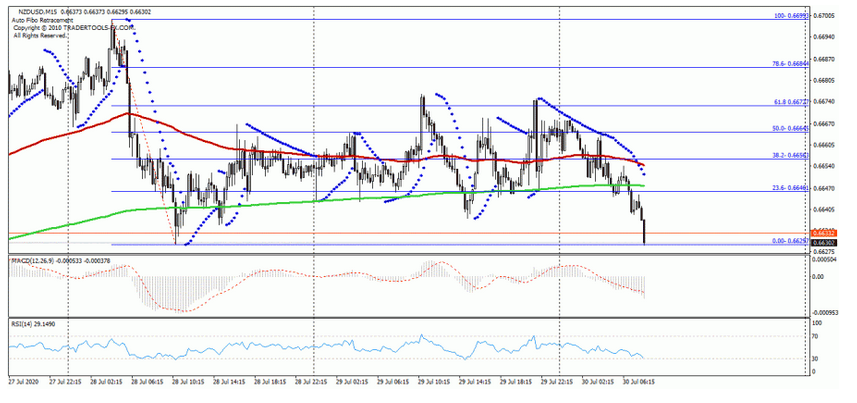
Task: Click the TRADERTOOLS-FX.COM copyright text
Action: pyautogui.click(x=62, y=28)
